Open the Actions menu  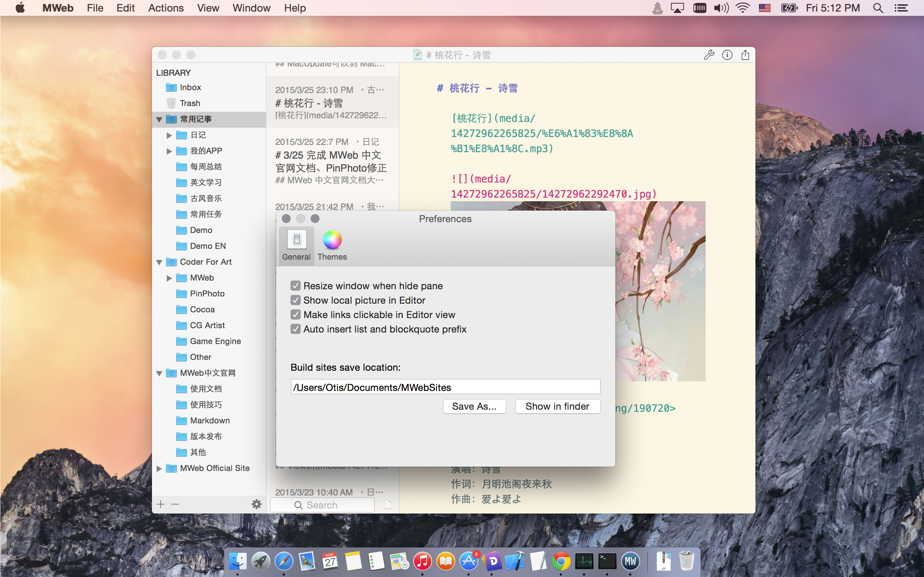click(x=165, y=8)
